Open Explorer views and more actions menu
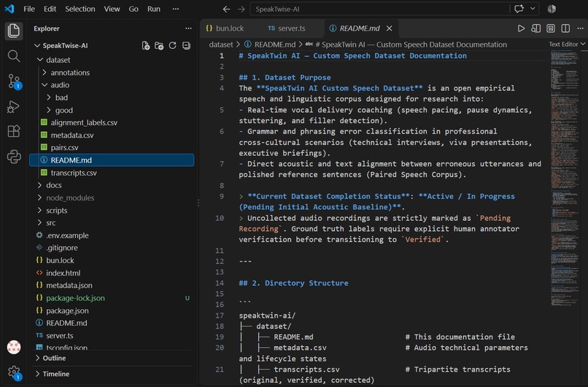The height and width of the screenshot is (387, 588). coord(188,28)
